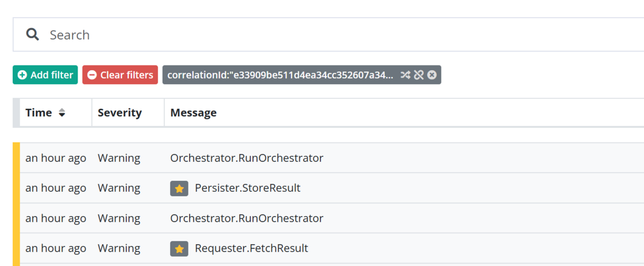This screenshot has width=644, height=266.
Task: Click the magnifying glass search icon
Action: point(32,35)
